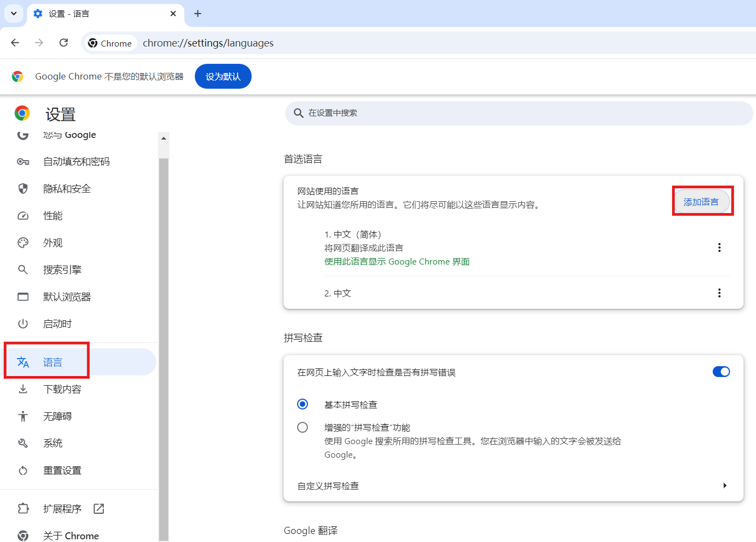The height and width of the screenshot is (542, 756).
Task: Click the reset icon for 重置设置
Action: [23, 471]
